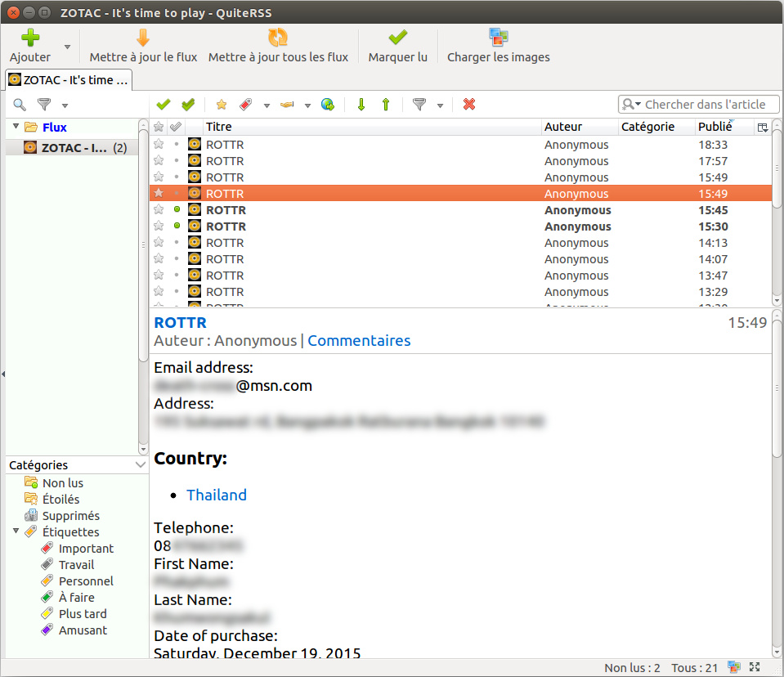Toggle read status dot of the 15:45 article
The height and width of the screenshot is (677, 784).
[x=177, y=210]
